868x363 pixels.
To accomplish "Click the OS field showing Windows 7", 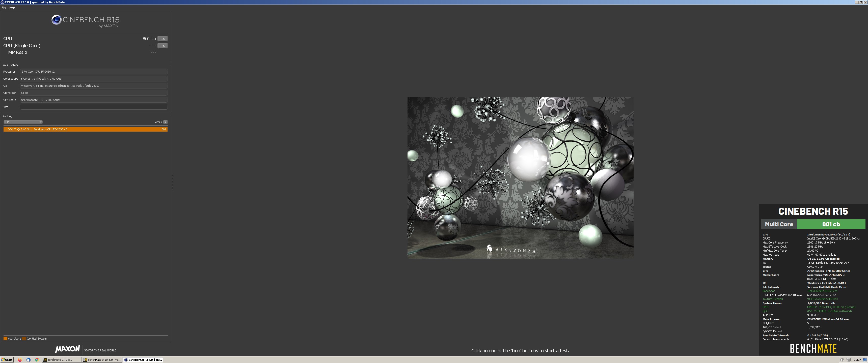I will click(93, 85).
